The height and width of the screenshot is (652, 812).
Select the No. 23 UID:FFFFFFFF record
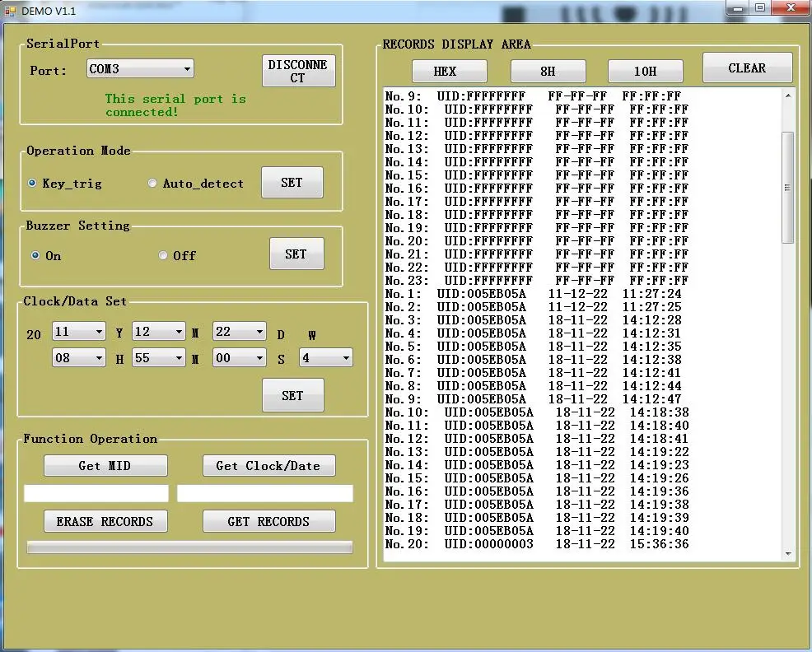pos(537,281)
